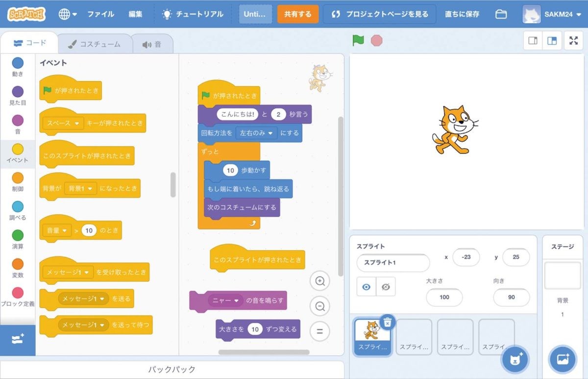
Task: Show the sprite with the eye toggle
Action: 366,287
